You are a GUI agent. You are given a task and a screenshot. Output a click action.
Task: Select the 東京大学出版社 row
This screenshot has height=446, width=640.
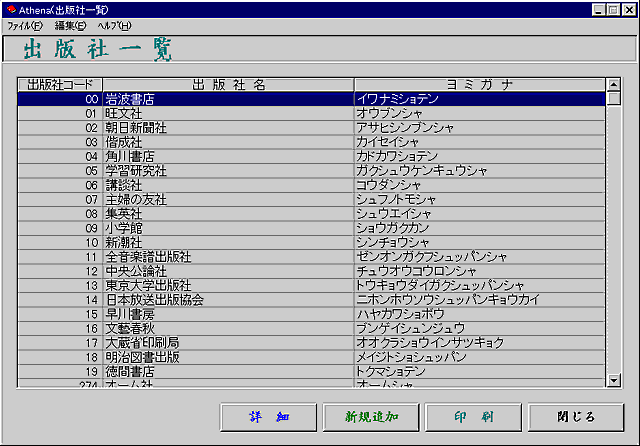311,286
